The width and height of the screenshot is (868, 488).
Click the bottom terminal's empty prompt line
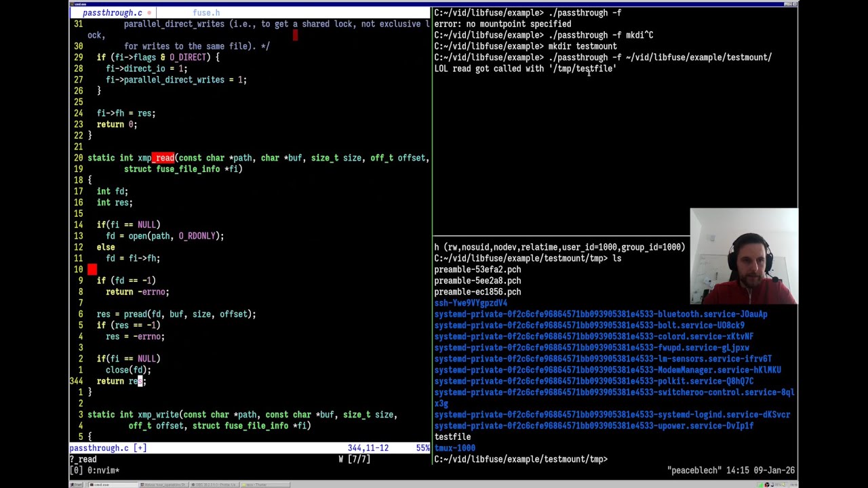pos(521,460)
